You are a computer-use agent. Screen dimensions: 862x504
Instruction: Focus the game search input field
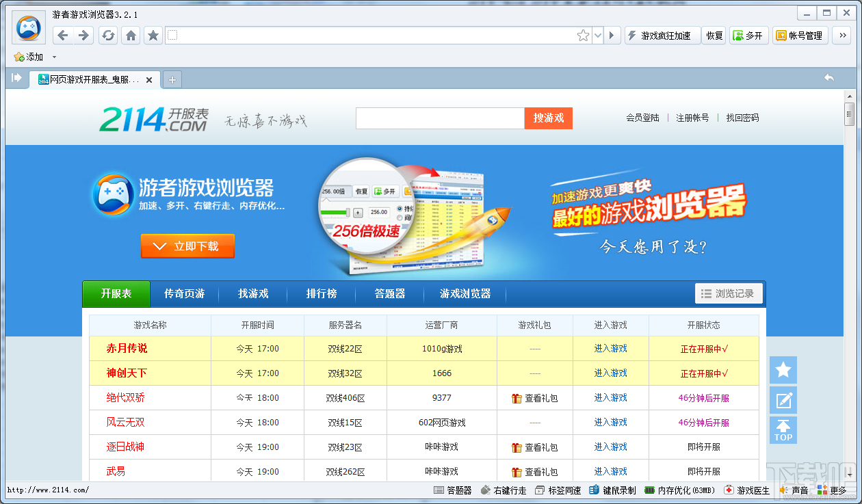tap(440, 118)
